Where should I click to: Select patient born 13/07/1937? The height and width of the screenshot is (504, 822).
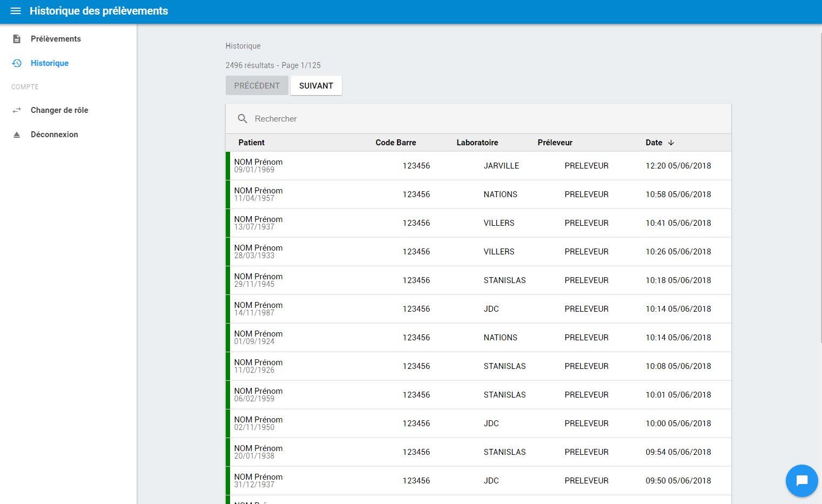pos(479,223)
